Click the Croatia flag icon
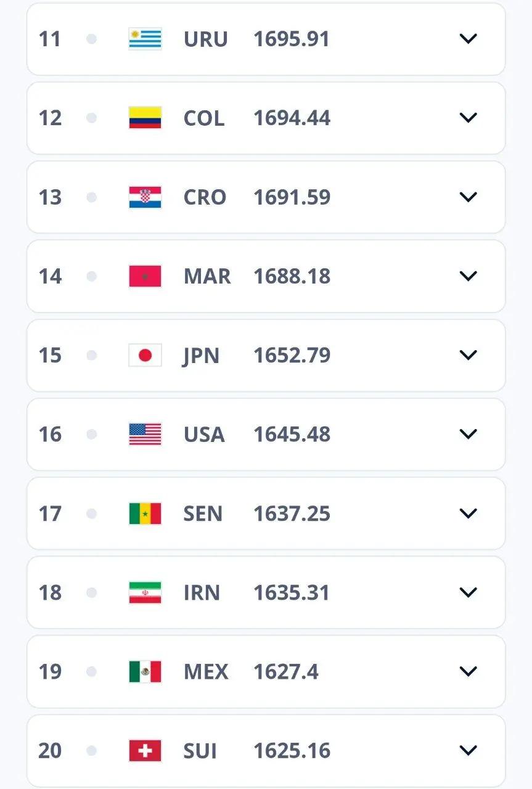Screen dimensions: 532x789 coord(145,197)
